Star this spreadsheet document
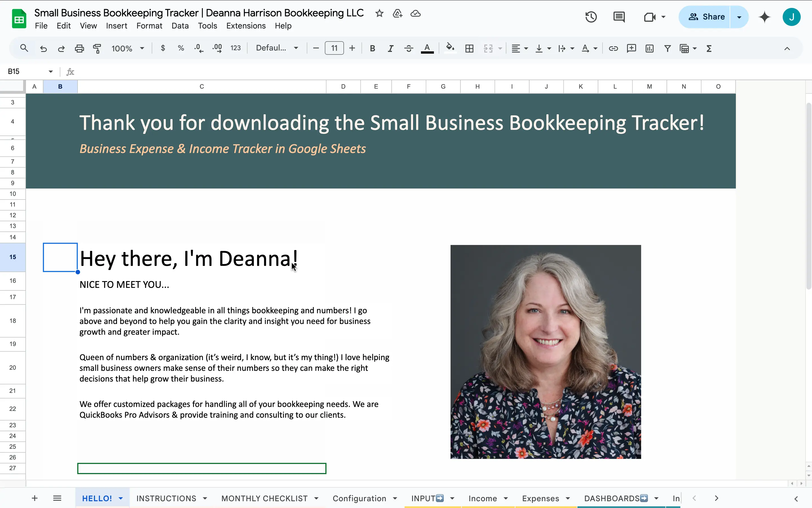Screen dimensions: 812x508 tap(379, 14)
